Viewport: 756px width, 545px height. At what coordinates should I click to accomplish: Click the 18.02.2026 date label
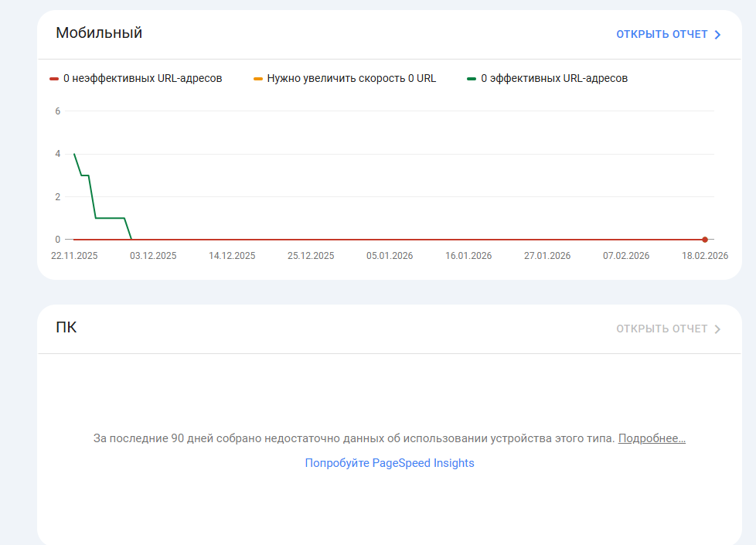[705, 256]
